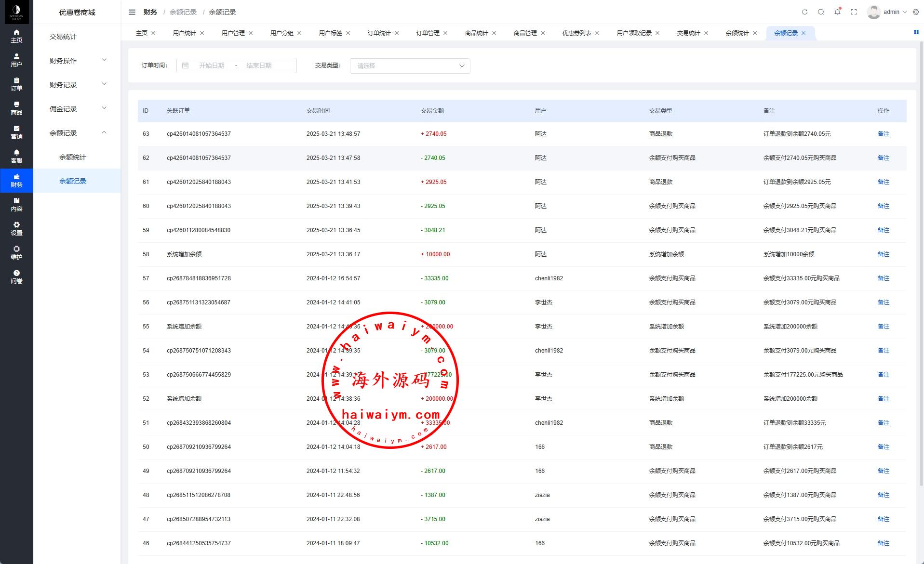Click 备注 link for record ID 63
The image size is (924, 564).
tap(883, 134)
